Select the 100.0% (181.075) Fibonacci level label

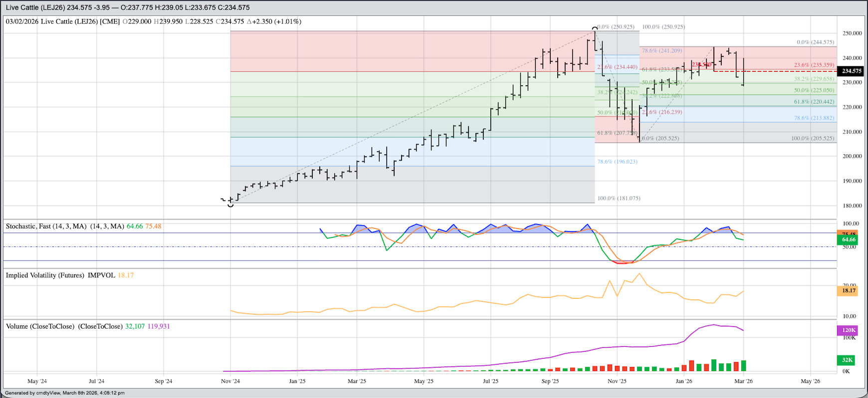coord(619,199)
